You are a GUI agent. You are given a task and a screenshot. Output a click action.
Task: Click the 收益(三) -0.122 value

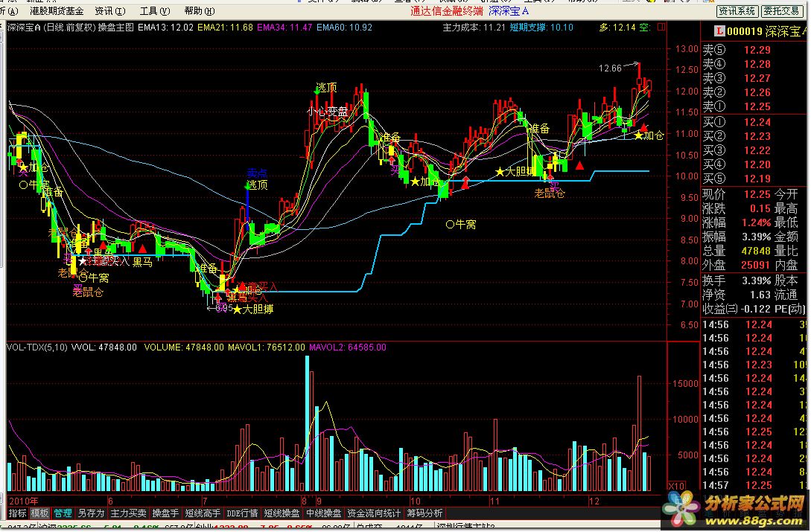point(756,310)
